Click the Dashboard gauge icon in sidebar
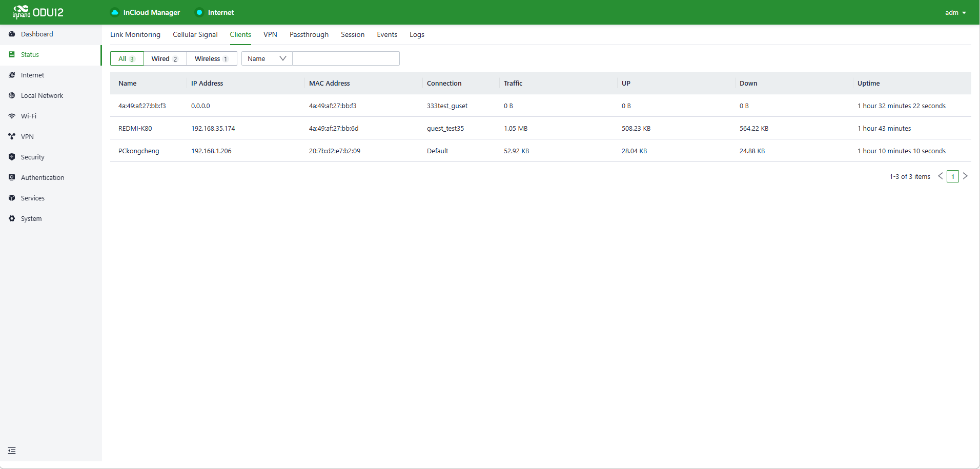This screenshot has height=469, width=980. (x=12, y=34)
